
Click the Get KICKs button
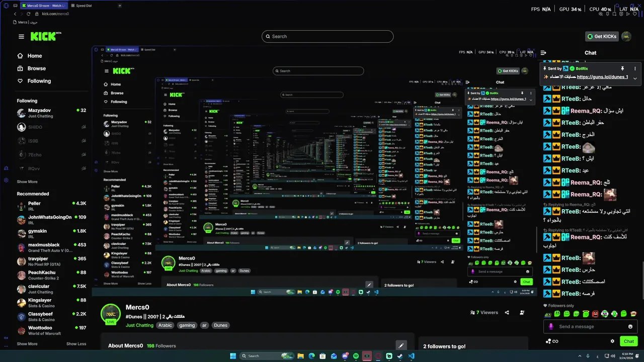pyautogui.click(x=602, y=36)
